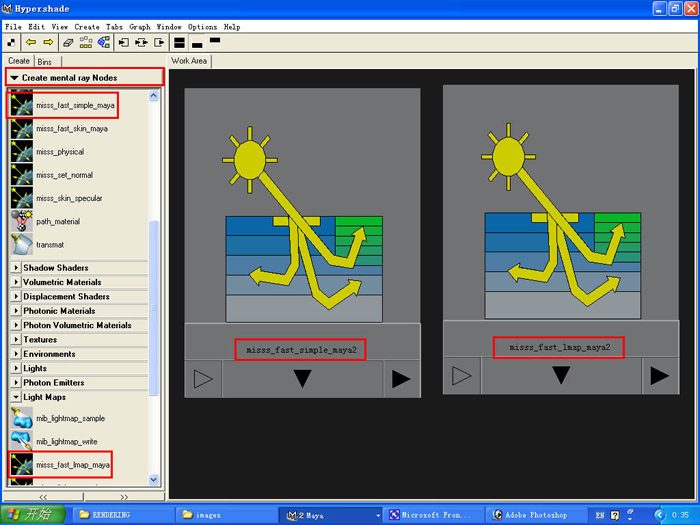Show top and bottom tabs layout
Viewport: 700px width, 525px height.
pos(179,42)
